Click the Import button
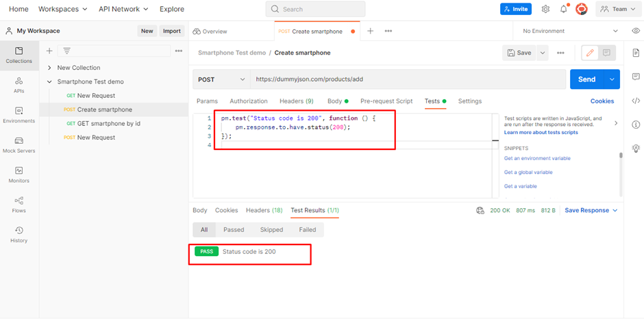Image resolution: width=644 pixels, height=319 pixels. (172, 31)
